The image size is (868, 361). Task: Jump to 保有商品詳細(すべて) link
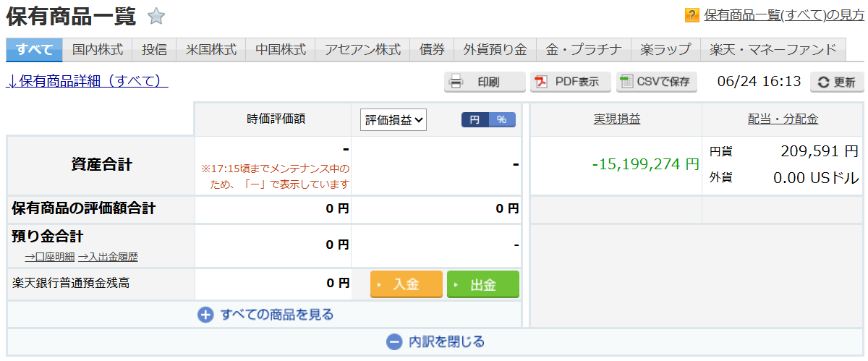click(88, 81)
